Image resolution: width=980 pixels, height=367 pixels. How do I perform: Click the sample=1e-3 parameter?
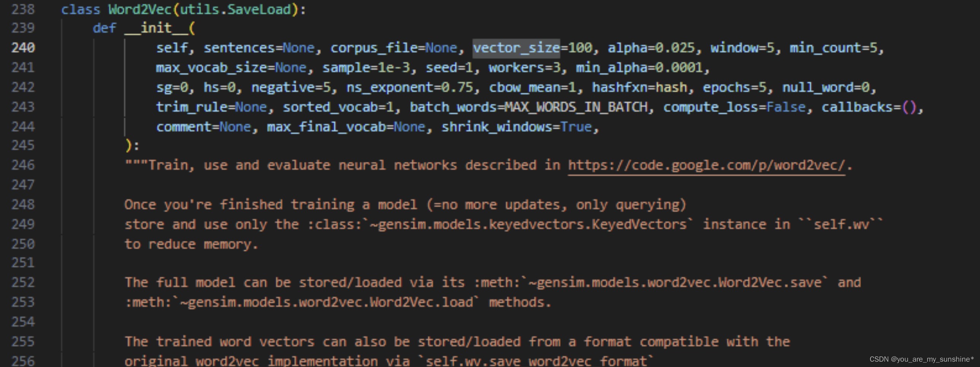366,68
